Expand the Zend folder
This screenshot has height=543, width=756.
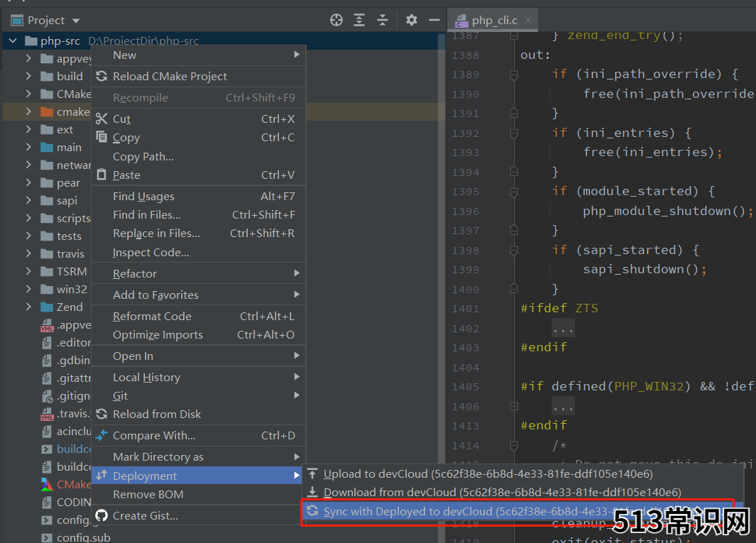tap(28, 307)
